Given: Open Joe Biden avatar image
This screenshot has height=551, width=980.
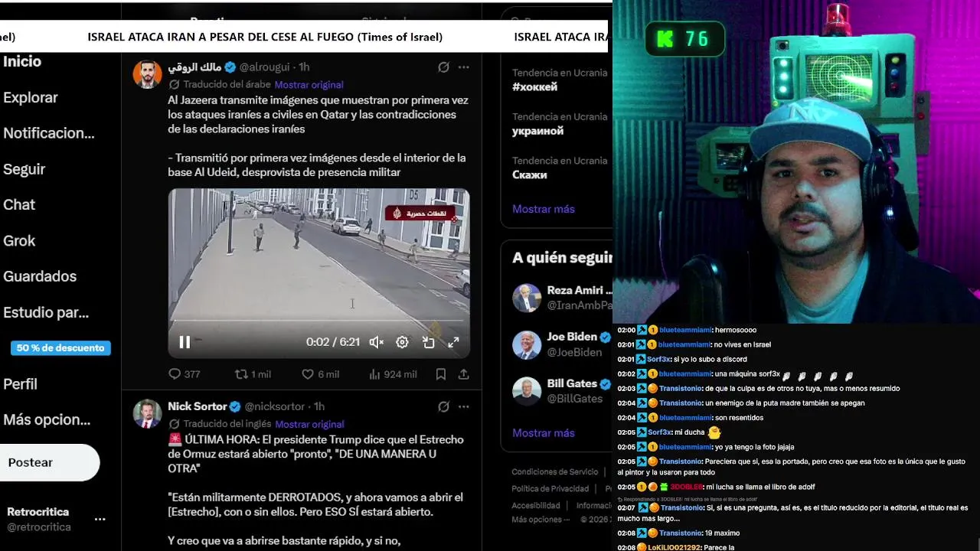Looking at the screenshot, I should [527, 344].
